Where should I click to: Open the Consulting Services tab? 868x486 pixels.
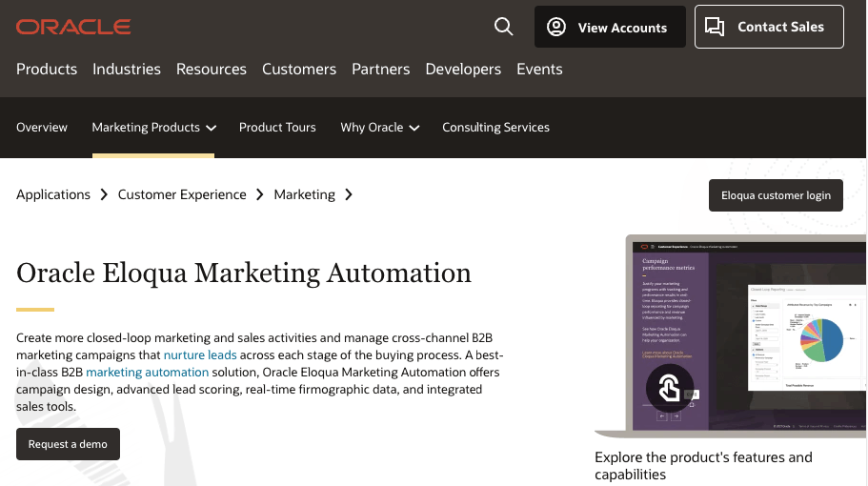(x=495, y=128)
